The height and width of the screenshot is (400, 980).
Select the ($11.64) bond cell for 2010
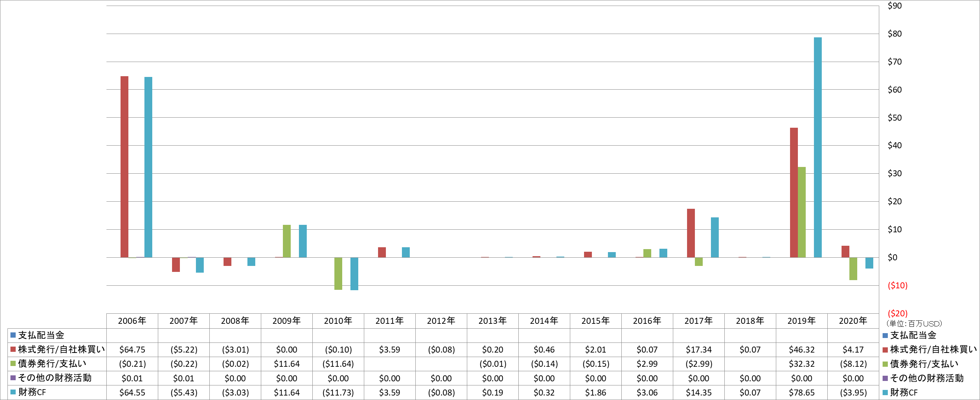[338, 364]
